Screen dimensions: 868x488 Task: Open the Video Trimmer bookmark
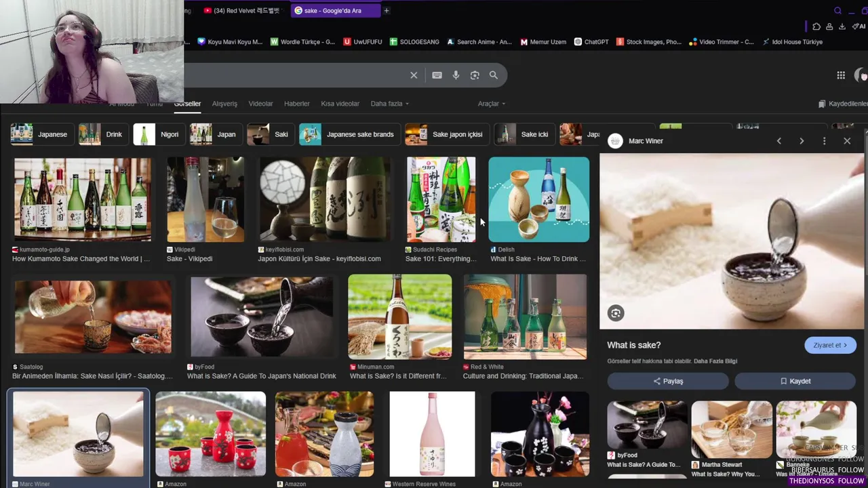pyautogui.click(x=721, y=42)
